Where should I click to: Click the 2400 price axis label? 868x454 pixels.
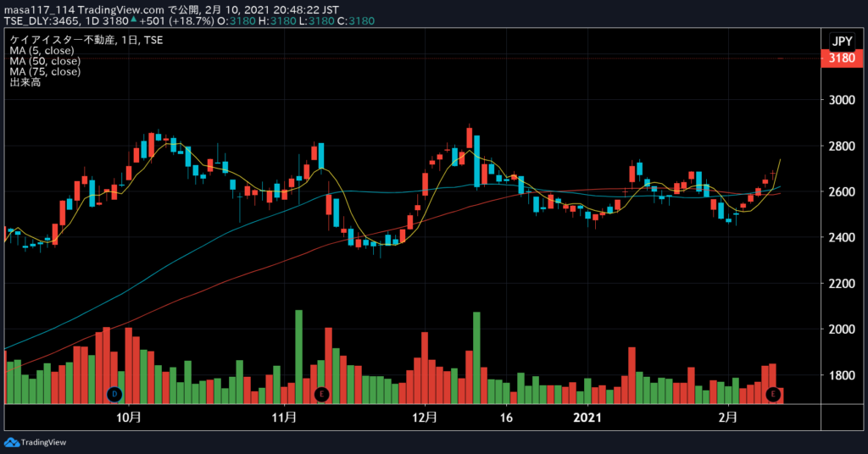842,237
